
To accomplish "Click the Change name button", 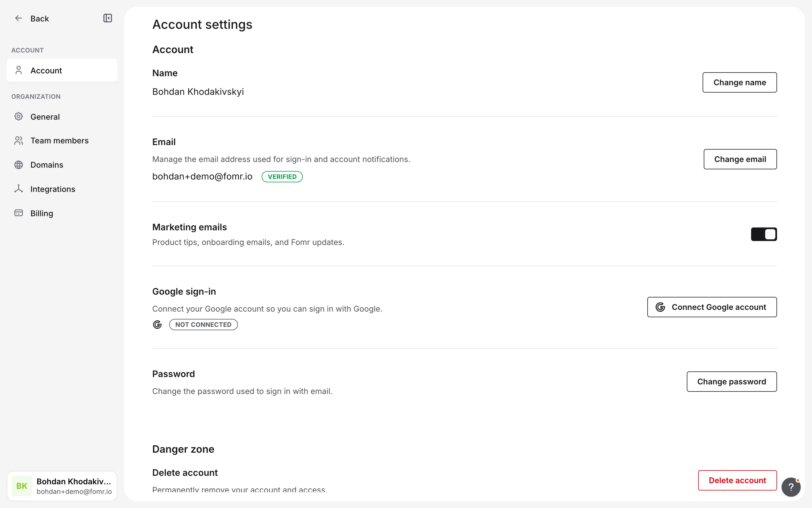I will 740,82.
